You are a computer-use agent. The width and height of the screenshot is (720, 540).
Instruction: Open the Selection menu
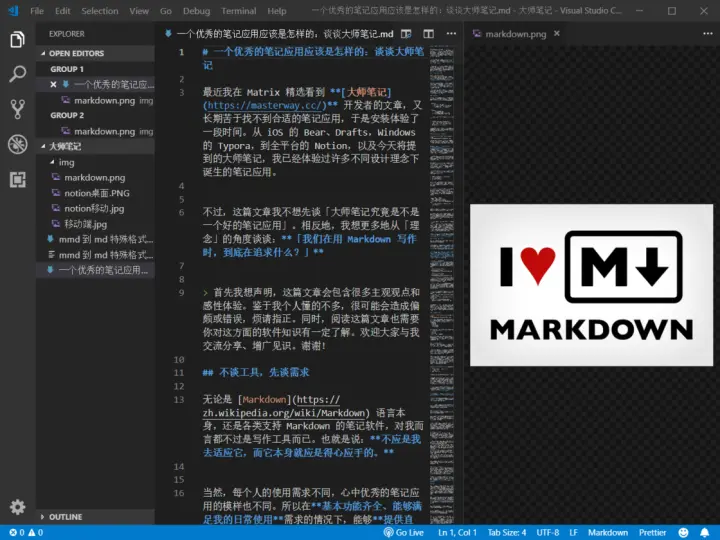(x=100, y=11)
